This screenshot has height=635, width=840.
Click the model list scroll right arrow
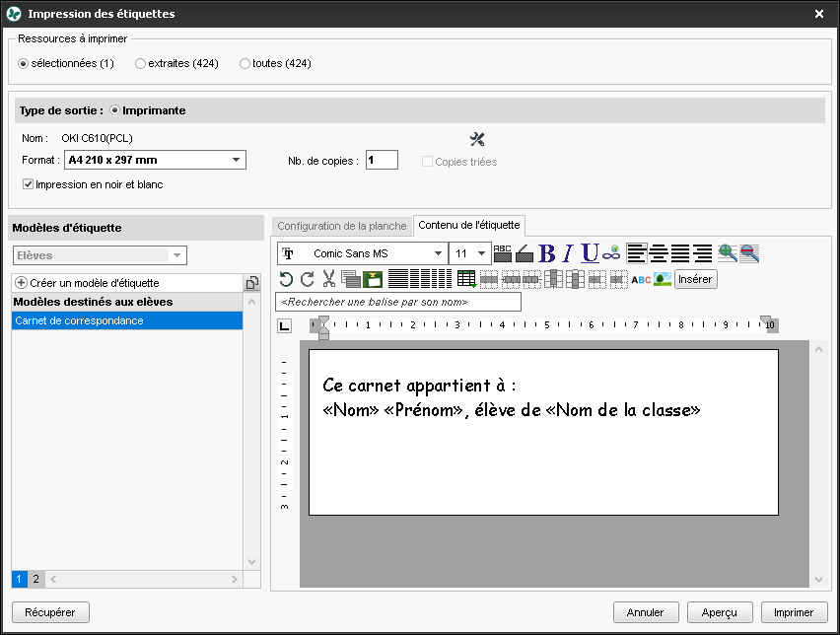click(x=234, y=579)
